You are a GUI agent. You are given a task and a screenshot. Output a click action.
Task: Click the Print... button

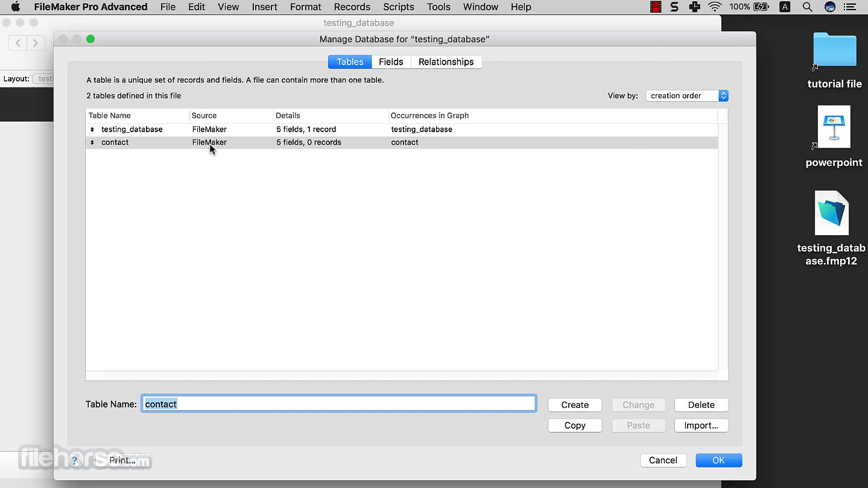click(122, 460)
